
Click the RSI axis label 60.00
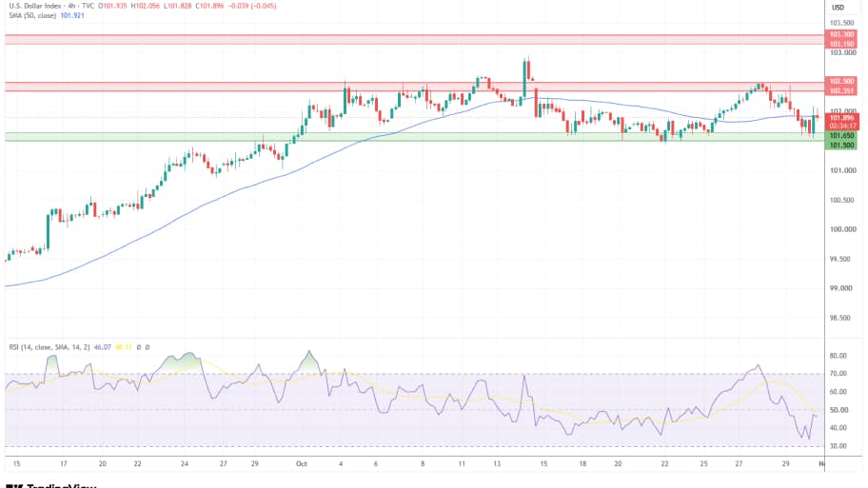coord(838,392)
